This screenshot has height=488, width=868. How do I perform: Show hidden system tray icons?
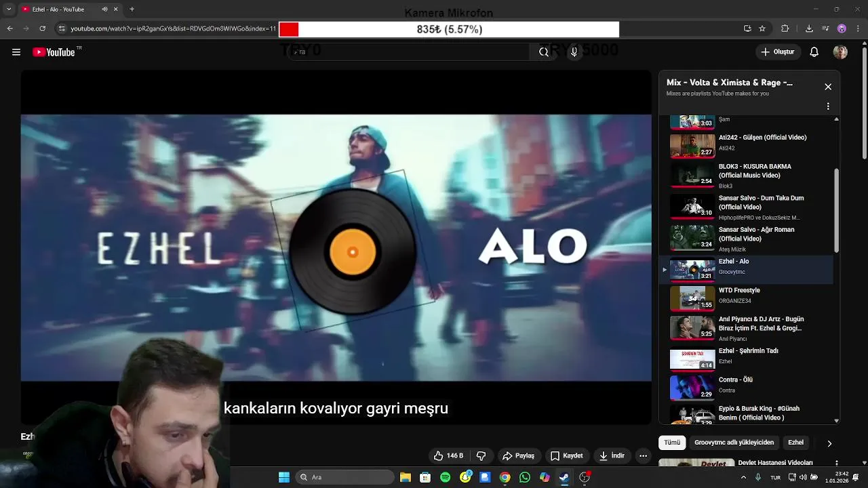[743, 477]
